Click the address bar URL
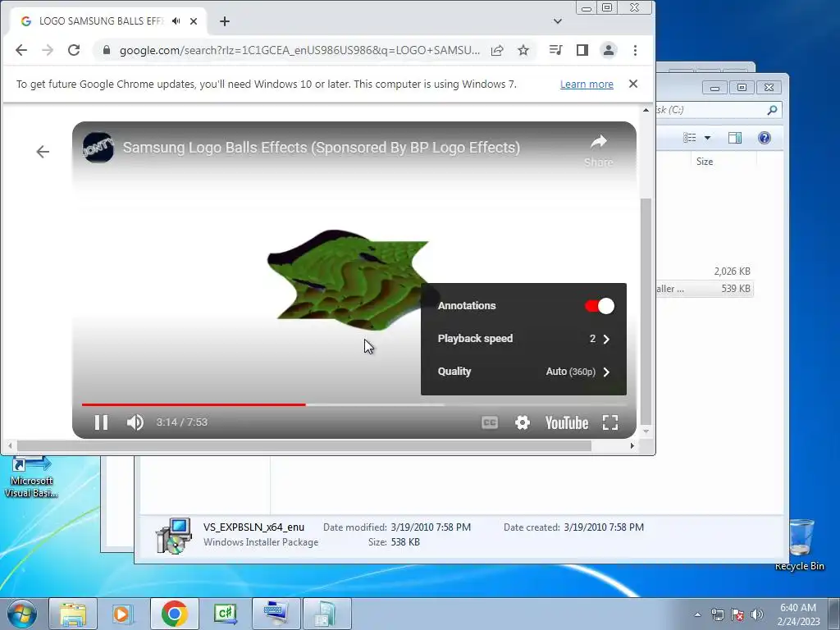Image resolution: width=840 pixels, height=630 pixels. [299, 50]
